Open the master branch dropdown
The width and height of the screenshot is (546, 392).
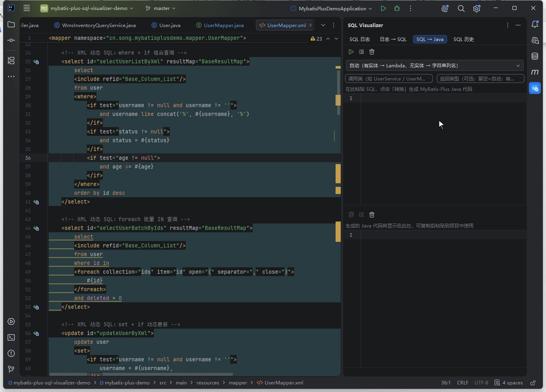tap(161, 9)
